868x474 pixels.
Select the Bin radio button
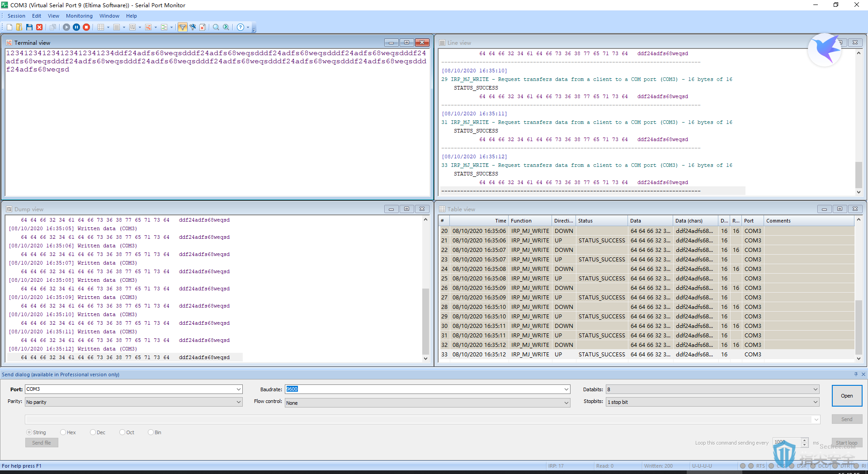coord(151,432)
